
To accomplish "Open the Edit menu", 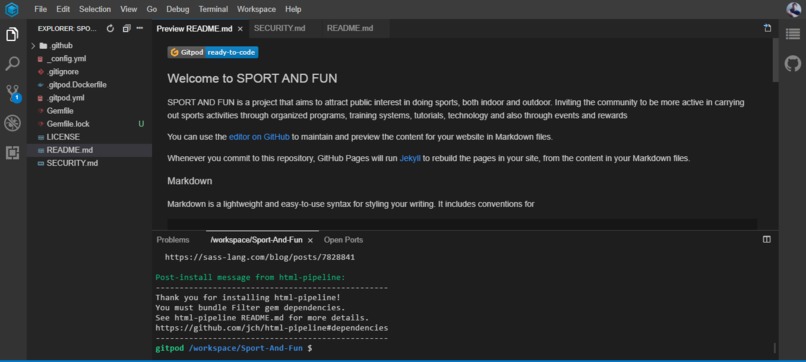I will 63,9.
